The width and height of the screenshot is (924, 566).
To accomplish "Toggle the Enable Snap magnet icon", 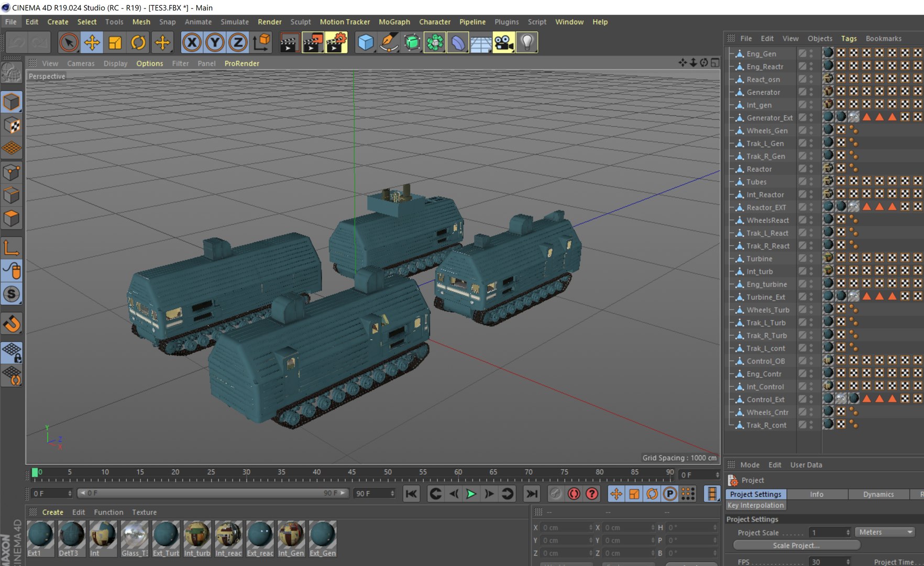I will 12,324.
